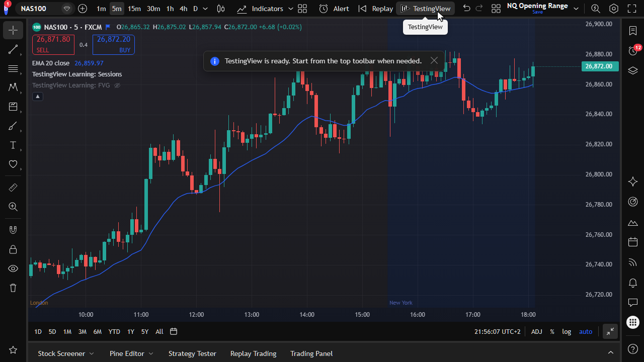Select the text annotation tool
The width and height of the screenshot is (644, 362).
13,145
